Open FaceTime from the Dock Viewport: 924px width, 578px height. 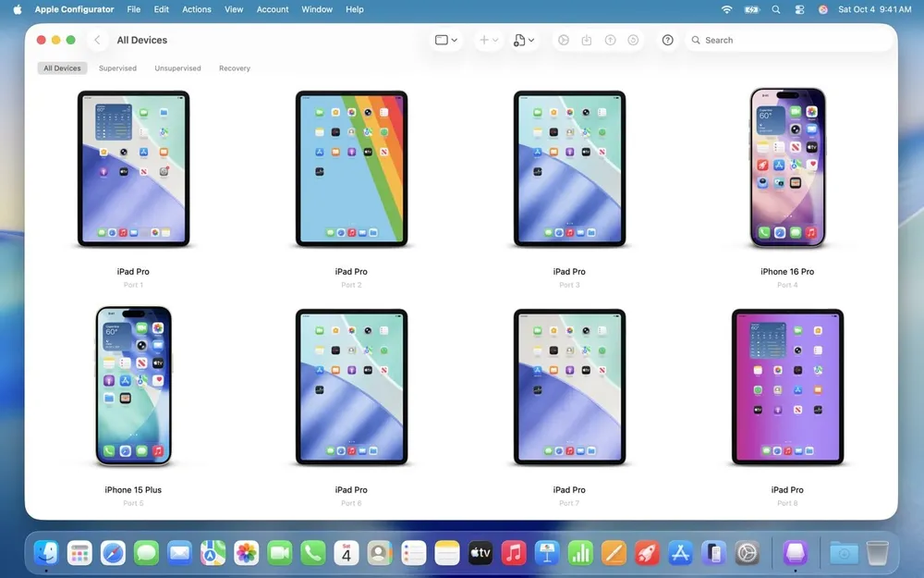280,553
